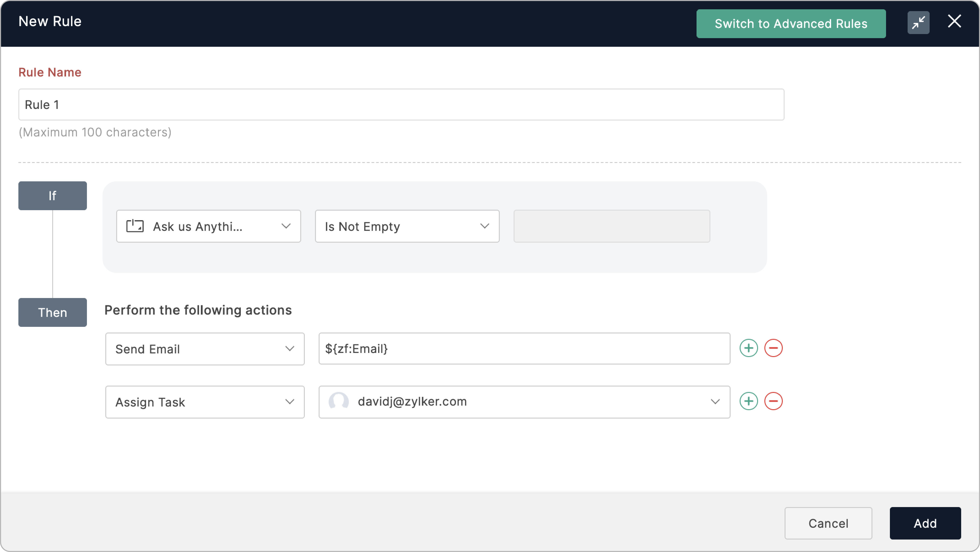980x552 pixels.
Task: Open the Ask us Anything field dropdown
Action: click(x=285, y=226)
